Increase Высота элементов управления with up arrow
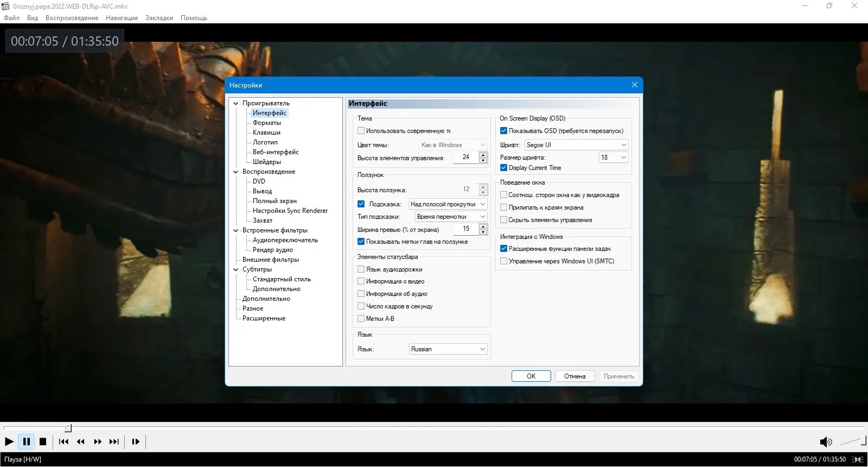Image resolution: width=868 pixels, height=467 pixels. [483, 155]
